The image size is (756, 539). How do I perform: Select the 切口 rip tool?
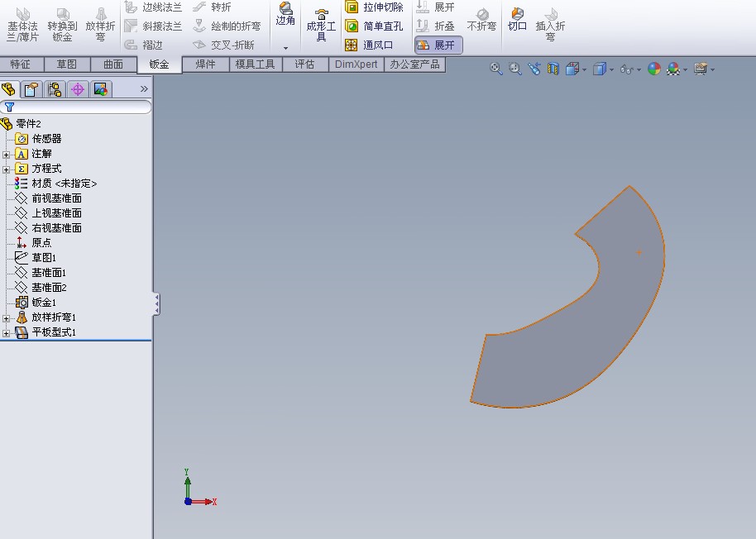(517, 20)
